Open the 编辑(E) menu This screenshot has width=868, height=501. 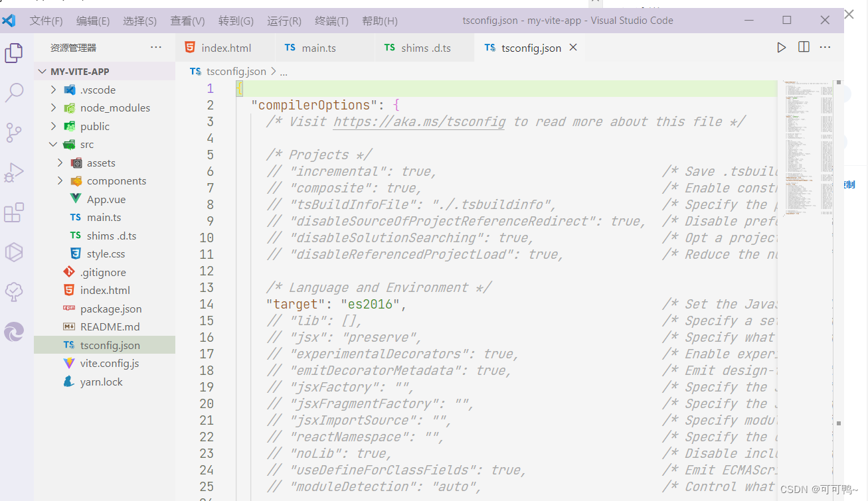point(93,21)
